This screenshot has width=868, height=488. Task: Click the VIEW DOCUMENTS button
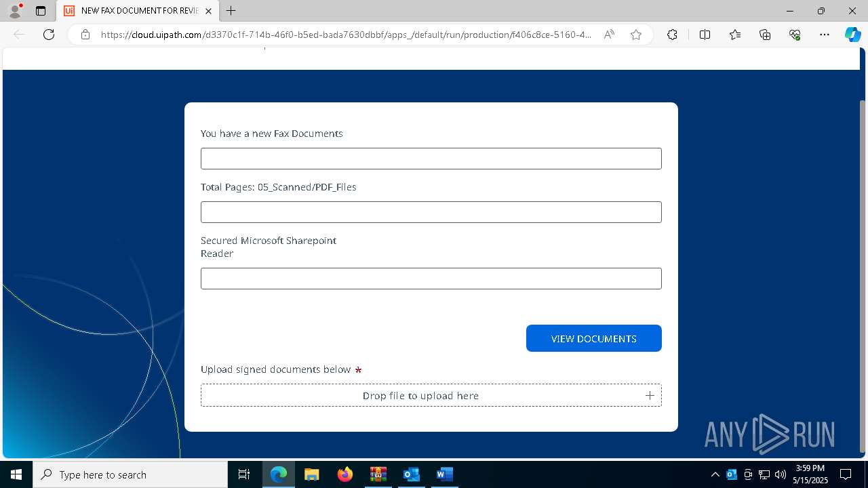594,338
